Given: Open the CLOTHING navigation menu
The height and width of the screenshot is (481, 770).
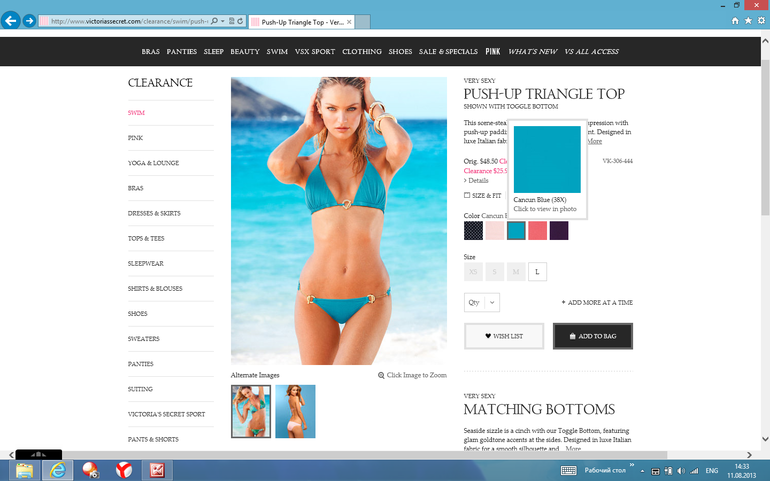Looking at the screenshot, I should point(362,52).
